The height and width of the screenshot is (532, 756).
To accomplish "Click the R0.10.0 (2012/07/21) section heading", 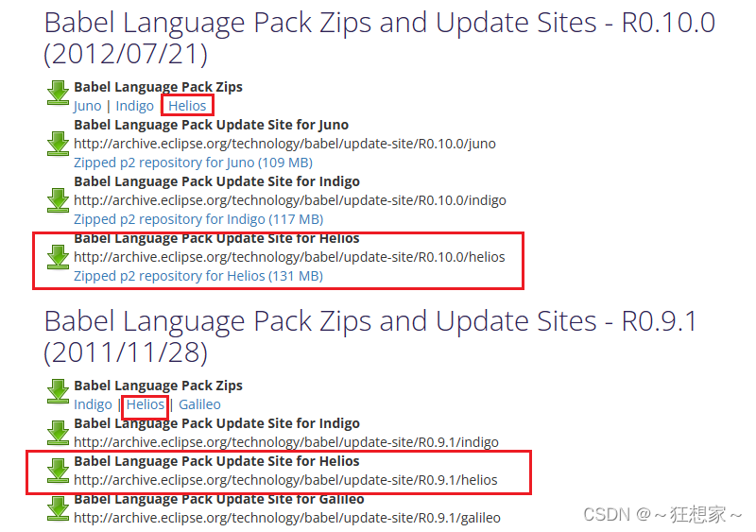I will point(380,38).
